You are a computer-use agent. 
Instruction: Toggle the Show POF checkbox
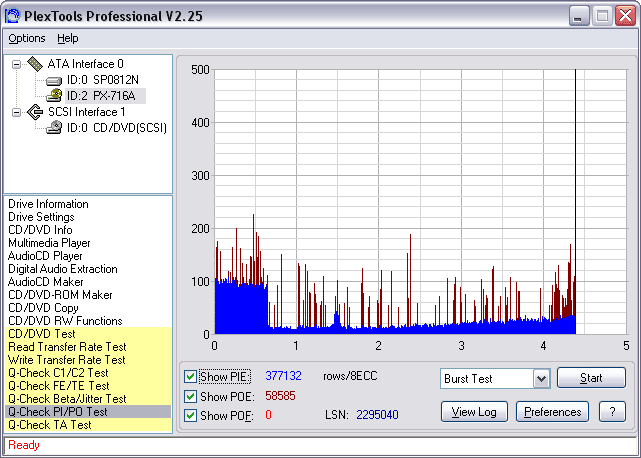[190, 415]
